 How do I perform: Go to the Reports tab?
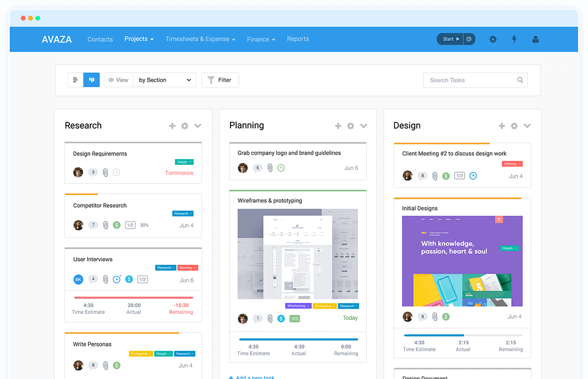(x=298, y=39)
